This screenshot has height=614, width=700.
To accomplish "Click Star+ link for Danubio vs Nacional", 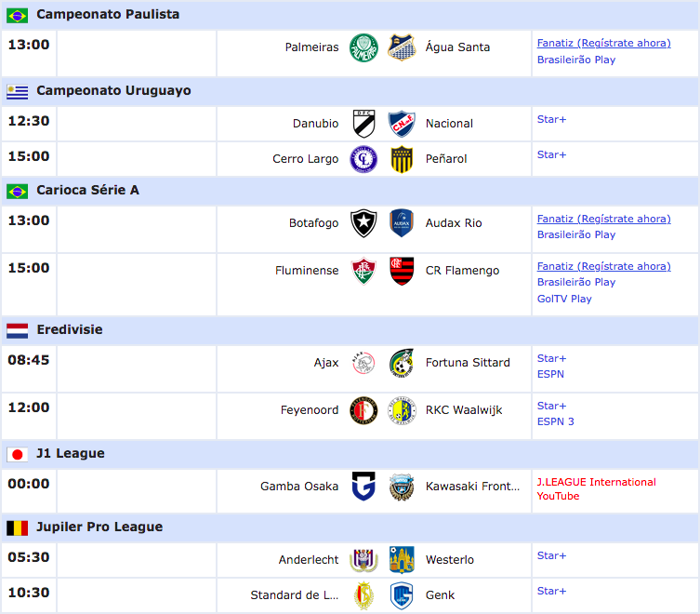I will click(x=551, y=119).
